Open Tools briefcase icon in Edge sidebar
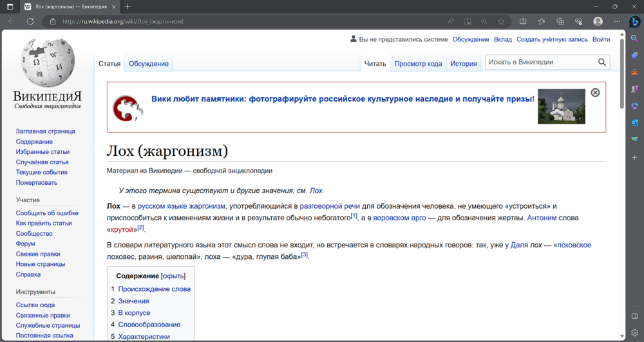 point(634,72)
